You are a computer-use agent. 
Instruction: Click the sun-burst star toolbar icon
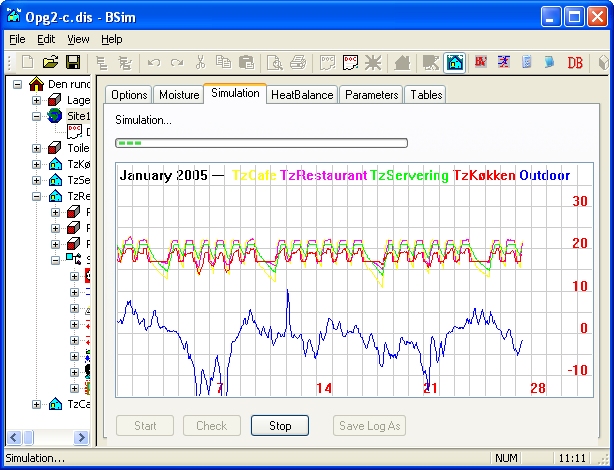(x=372, y=62)
